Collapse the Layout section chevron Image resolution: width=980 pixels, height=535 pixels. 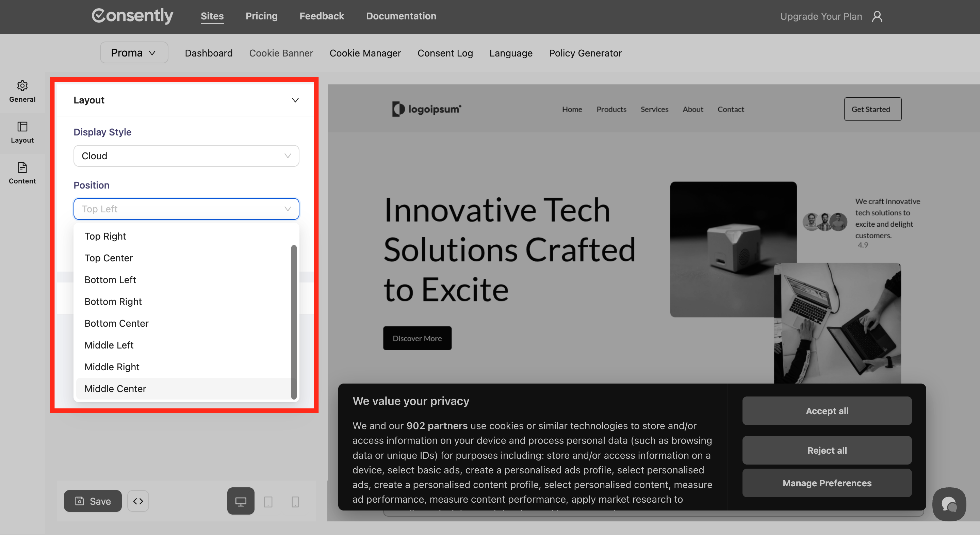point(295,100)
